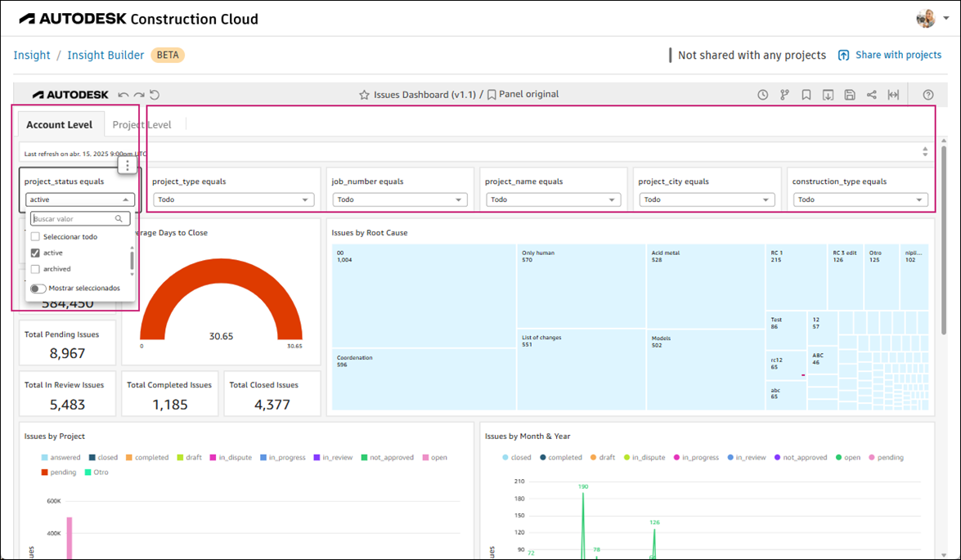Save the dashboard using the save icon
The image size is (961, 560).
[850, 94]
